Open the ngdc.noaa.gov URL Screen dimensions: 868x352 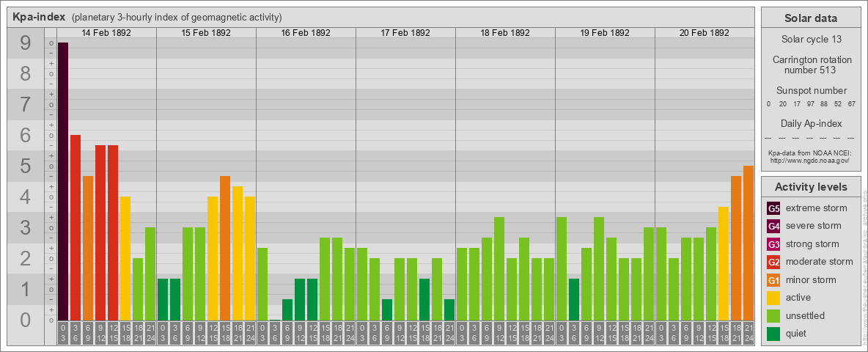point(811,160)
